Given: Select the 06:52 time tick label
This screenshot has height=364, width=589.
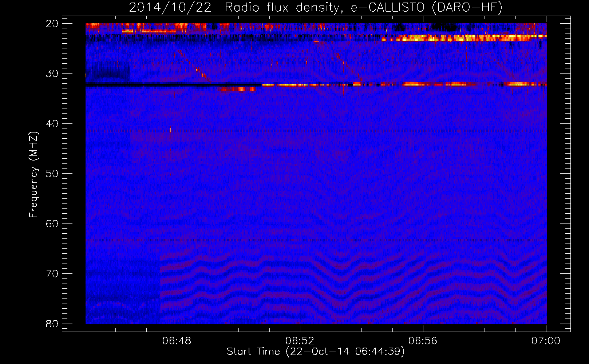Looking at the screenshot, I should [x=300, y=341].
